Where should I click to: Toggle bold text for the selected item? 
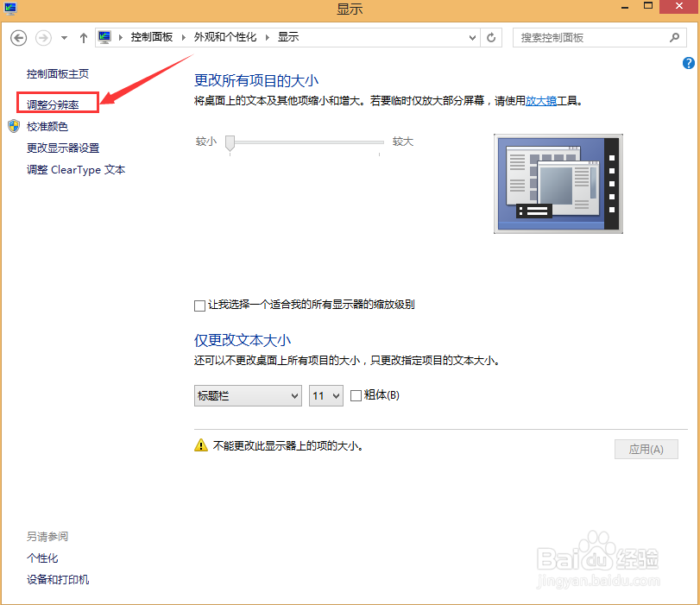point(357,395)
